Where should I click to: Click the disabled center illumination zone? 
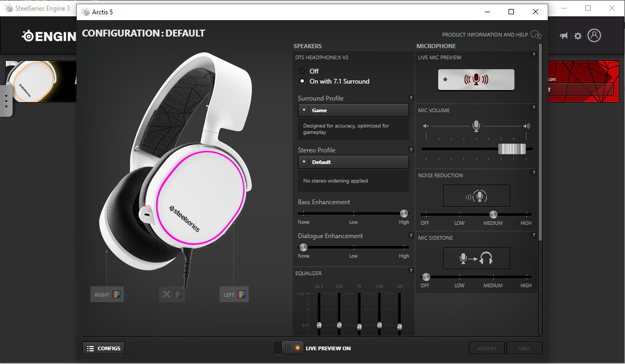pyautogui.click(x=172, y=294)
